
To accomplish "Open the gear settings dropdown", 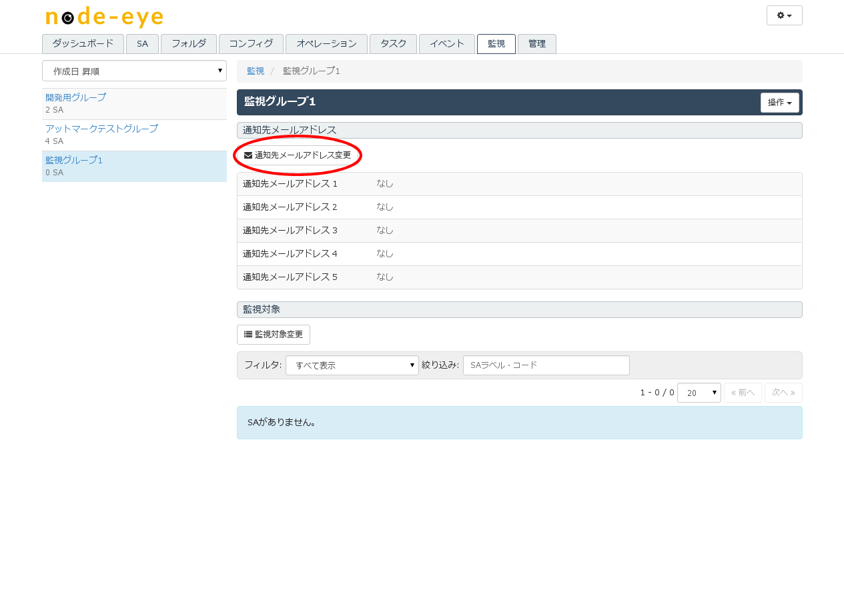I will point(784,15).
